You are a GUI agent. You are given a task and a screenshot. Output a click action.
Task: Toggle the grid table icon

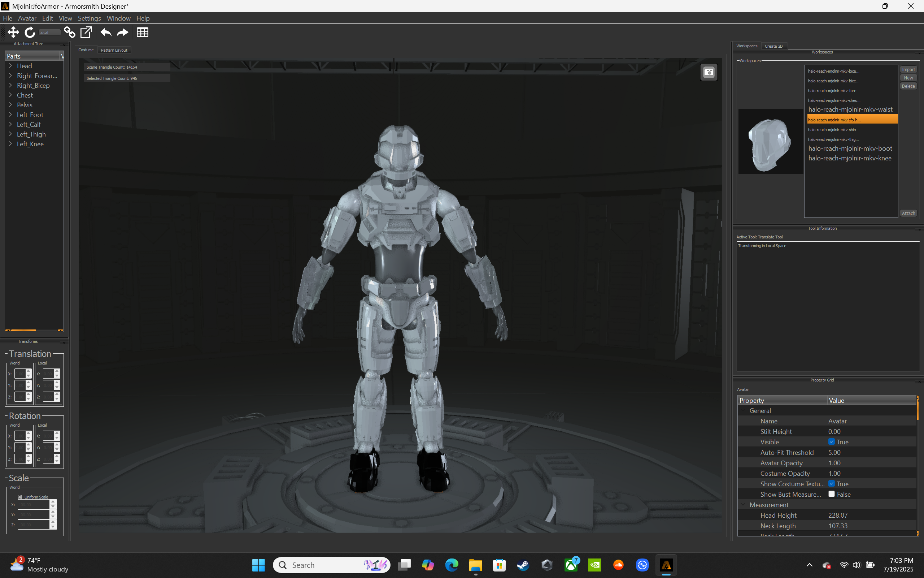pyautogui.click(x=143, y=33)
